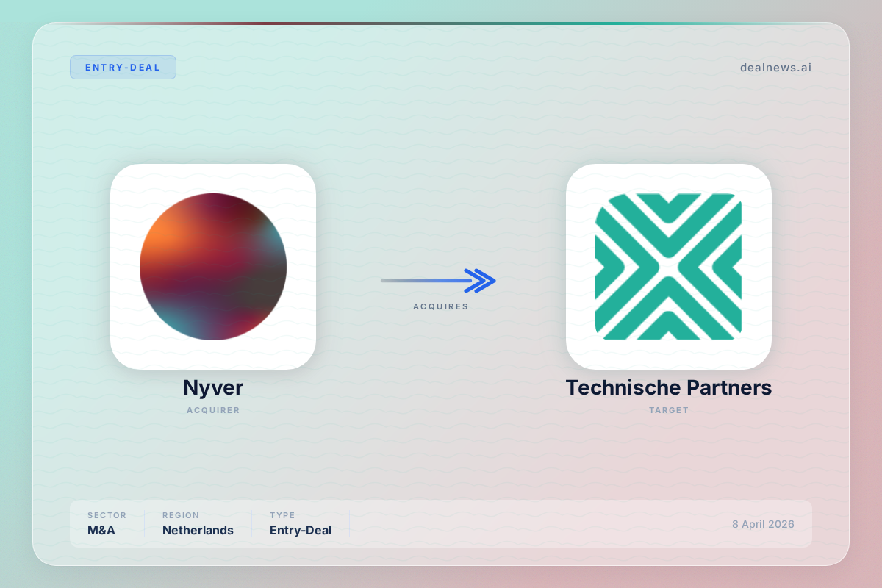Select the Netherlands region value

click(198, 530)
